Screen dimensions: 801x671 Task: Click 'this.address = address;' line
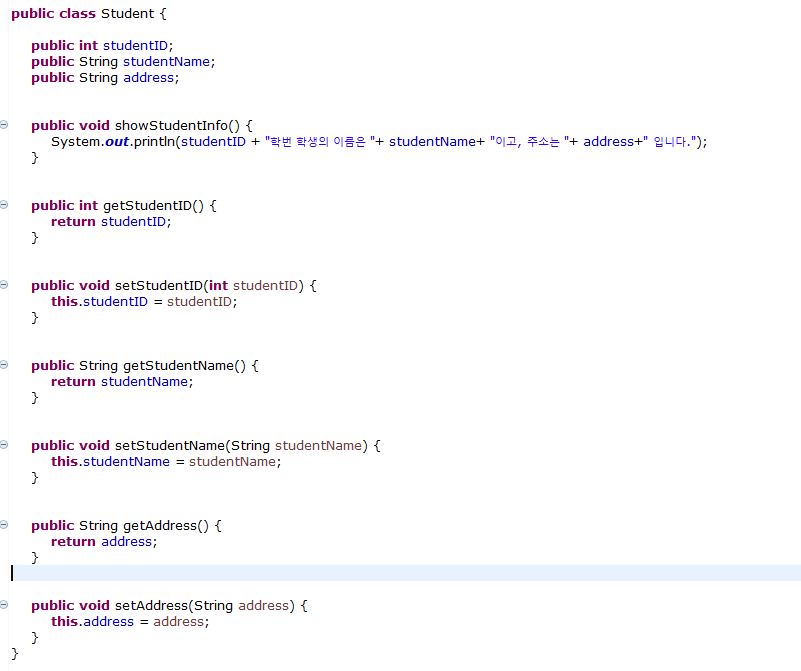tap(130, 621)
